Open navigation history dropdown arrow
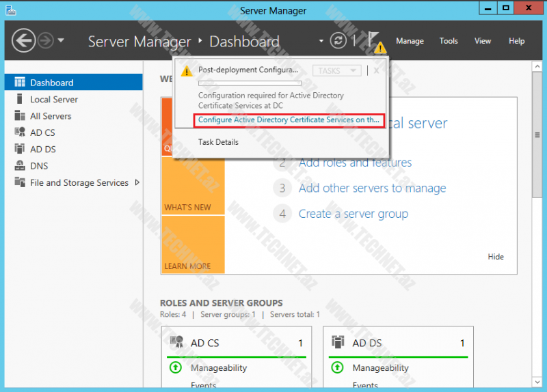Viewport: 547px width, 392px height. click(62, 40)
